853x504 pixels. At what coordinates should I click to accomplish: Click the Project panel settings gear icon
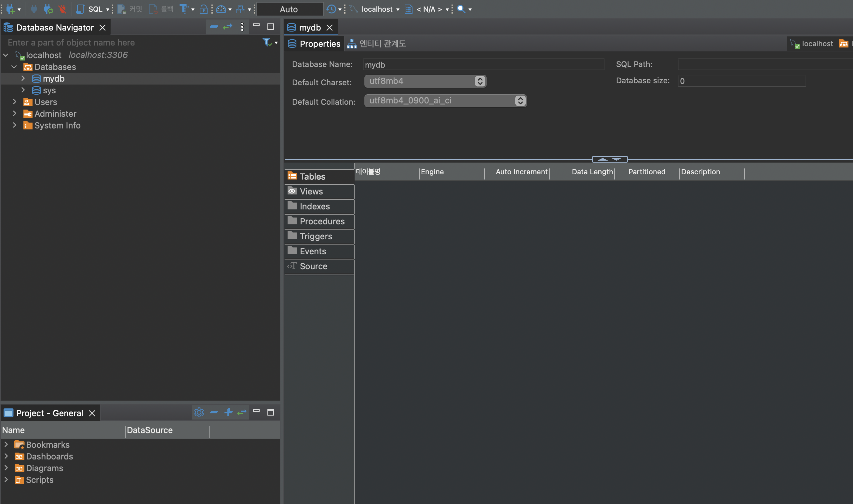pyautogui.click(x=199, y=412)
